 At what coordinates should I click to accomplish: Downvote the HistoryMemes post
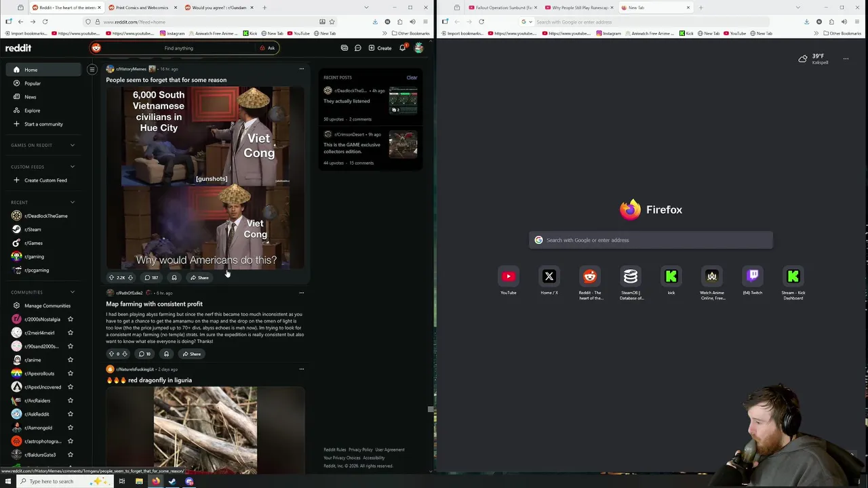pyautogui.click(x=130, y=277)
